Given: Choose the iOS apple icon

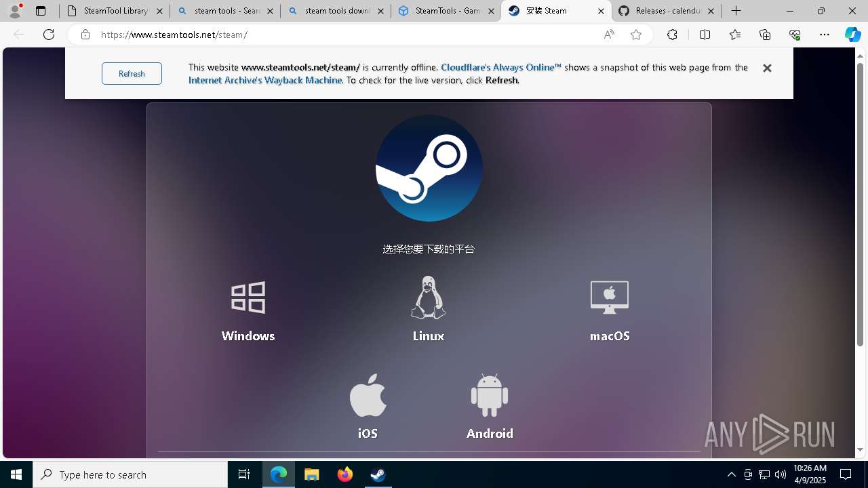Looking at the screenshot, I should tap(368, 395).
